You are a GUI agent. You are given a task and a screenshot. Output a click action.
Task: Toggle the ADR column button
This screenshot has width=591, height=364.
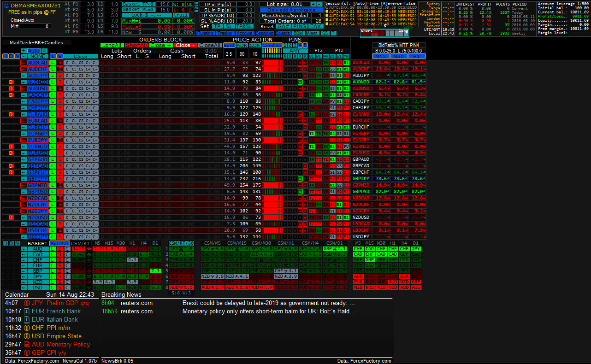point(242,45)
